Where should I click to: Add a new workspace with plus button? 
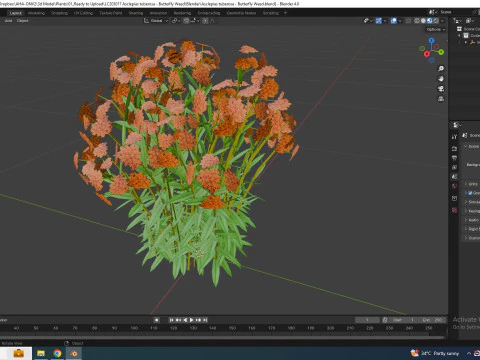[285, 13]
